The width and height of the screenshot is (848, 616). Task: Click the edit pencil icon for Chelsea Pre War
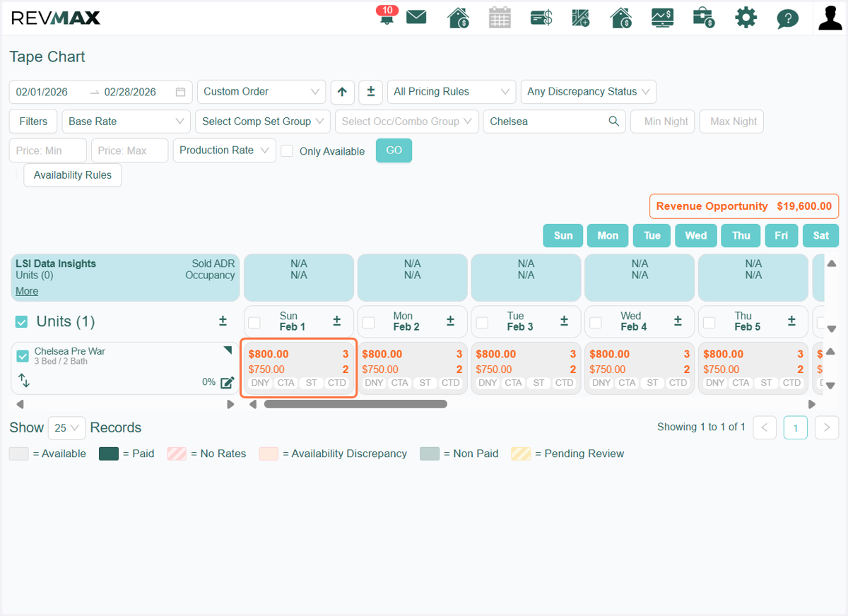227,382
